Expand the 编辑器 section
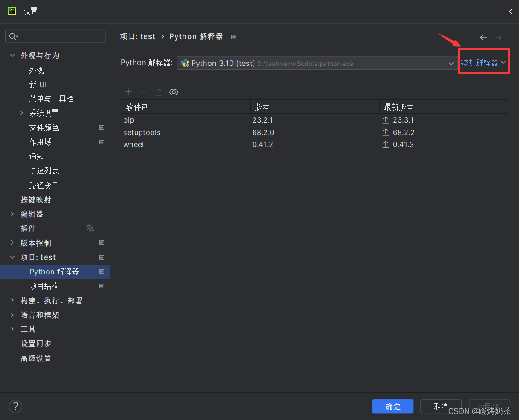This screenshot has height=420, width=519. click(x=12, y=214)
